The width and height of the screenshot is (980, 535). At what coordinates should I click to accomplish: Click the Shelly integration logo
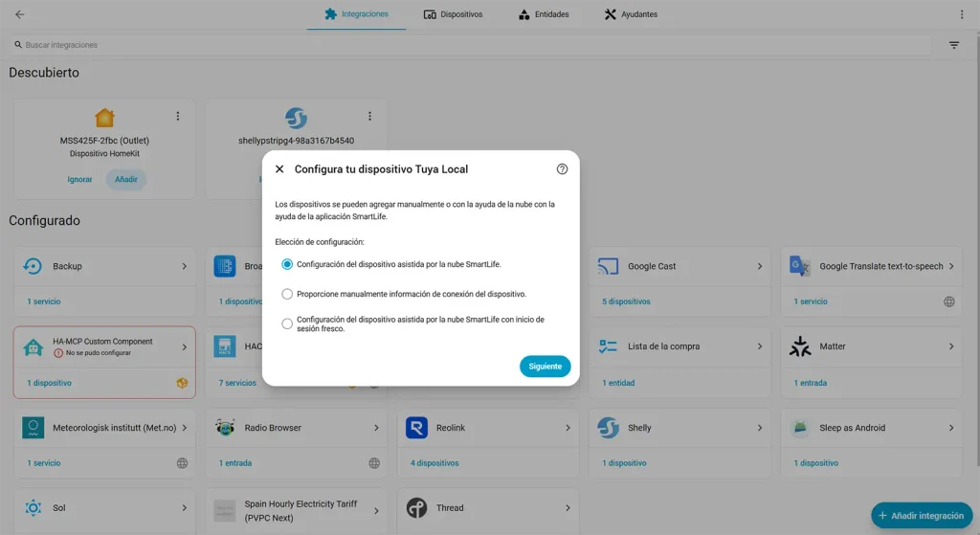(x=608, y=428)
